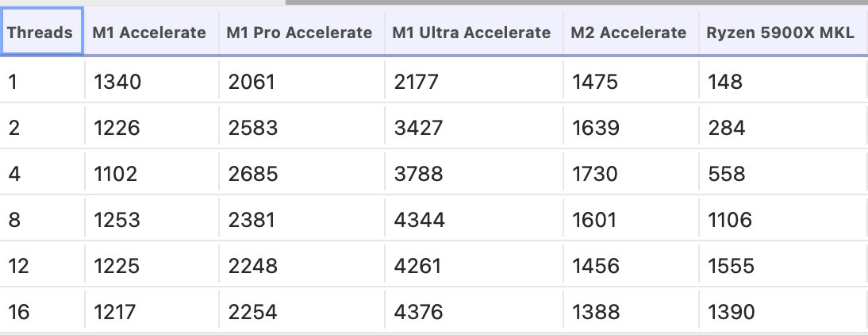Select cell with value 3788

[474, 174]
